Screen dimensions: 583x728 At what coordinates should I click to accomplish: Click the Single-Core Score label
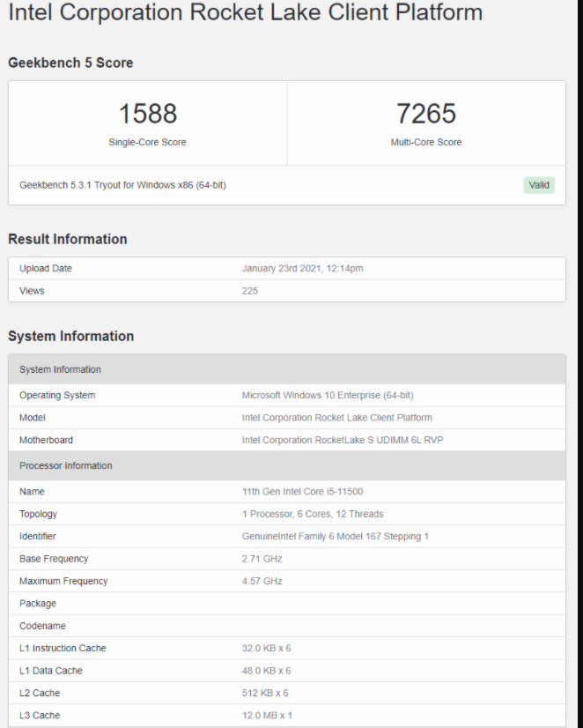(147, 142)
